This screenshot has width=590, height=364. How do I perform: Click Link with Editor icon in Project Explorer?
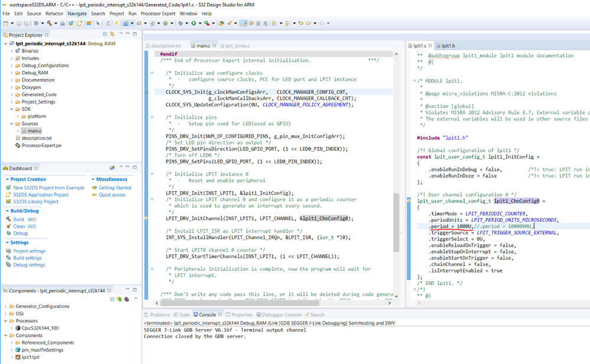point(112,35)
